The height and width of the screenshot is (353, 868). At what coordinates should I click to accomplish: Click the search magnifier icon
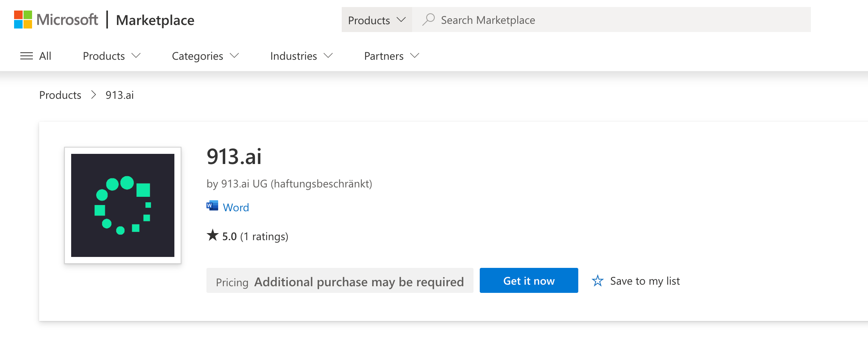tap(429, 20)
